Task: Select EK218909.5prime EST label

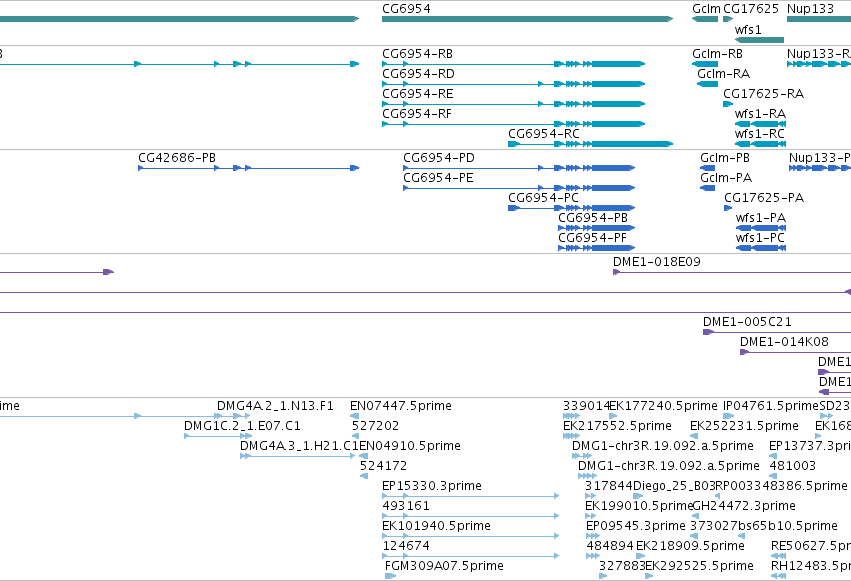Action: 690,547
